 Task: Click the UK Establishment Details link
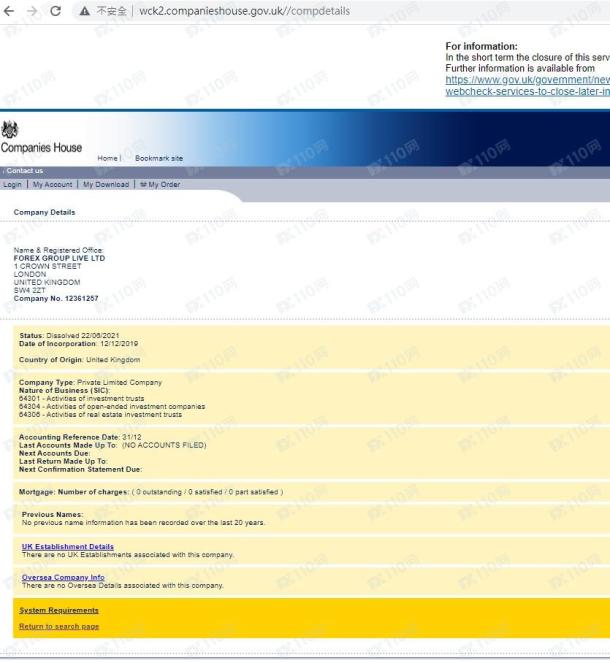(67, 547)
